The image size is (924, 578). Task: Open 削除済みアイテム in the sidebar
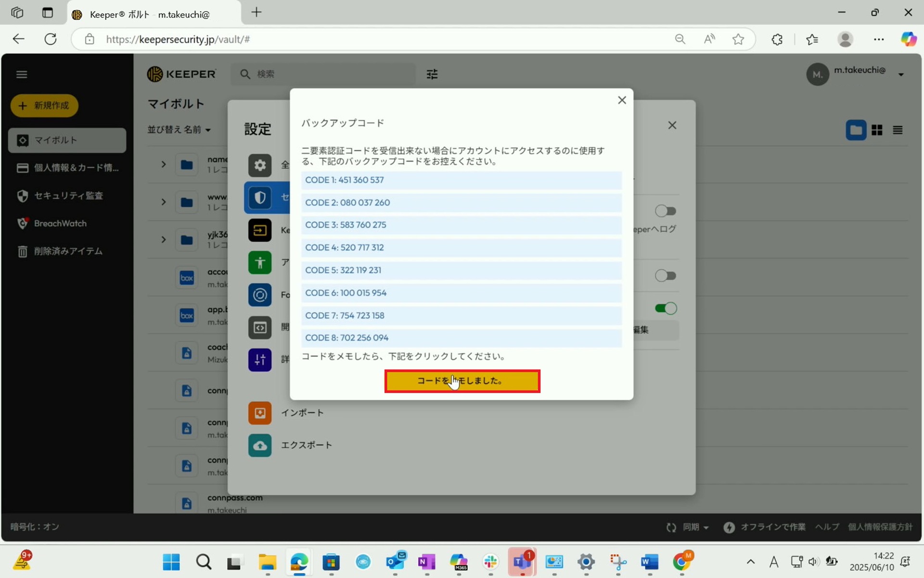(x=68, y=251)
